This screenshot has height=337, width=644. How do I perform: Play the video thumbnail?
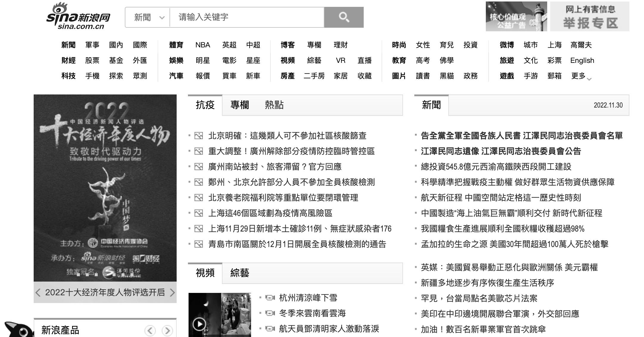pyautogui.click(x=199, y=324)
